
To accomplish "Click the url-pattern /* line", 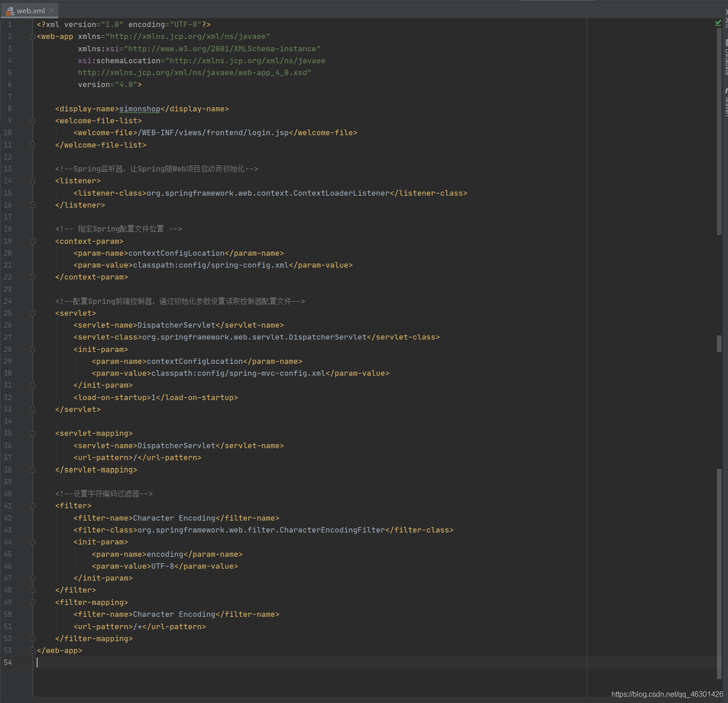I will click(x=140, y=627).
